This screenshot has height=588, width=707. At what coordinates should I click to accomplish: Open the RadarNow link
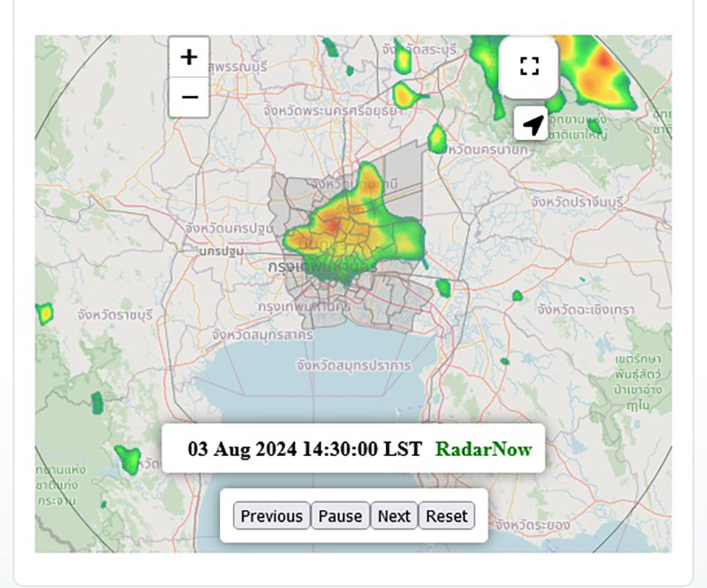(483, 449)
